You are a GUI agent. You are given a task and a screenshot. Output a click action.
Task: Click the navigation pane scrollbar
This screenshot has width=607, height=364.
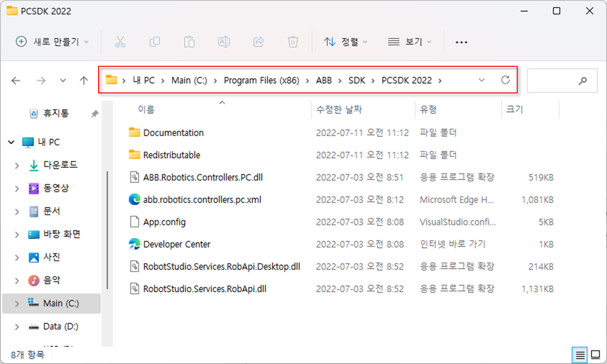pyautogui.click(x=107, y=230)
